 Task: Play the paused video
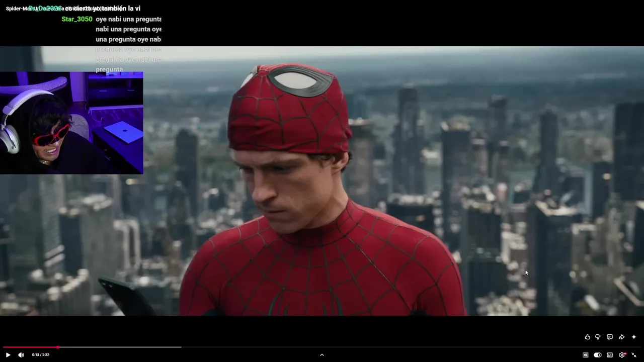click(8, 355)
